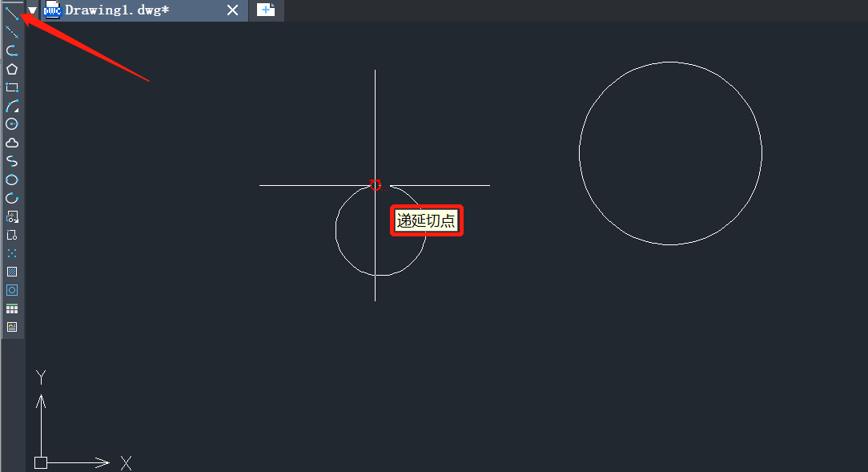Choose the Polygon tool
This screenshot has width=868, height=472.
point(12,69)
